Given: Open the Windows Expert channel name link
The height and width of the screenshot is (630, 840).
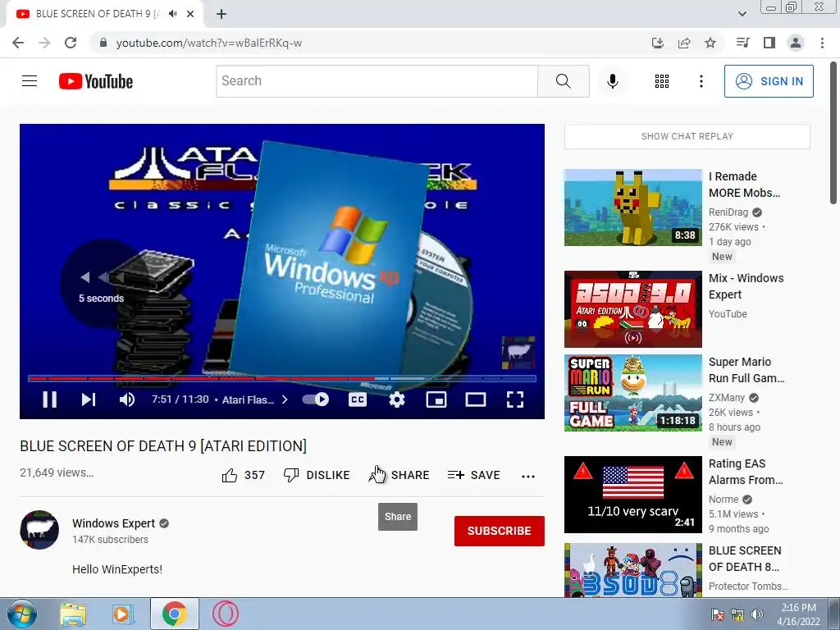Looking at the screenshot, I should tap(113, 523).
